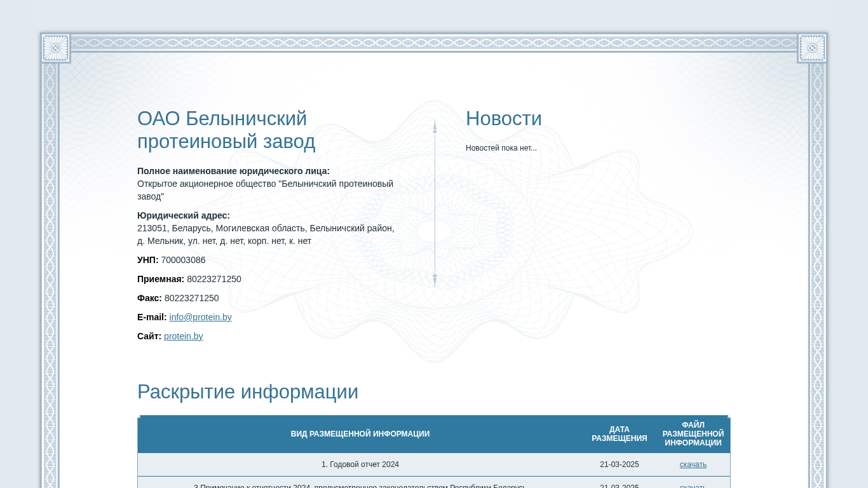
Task: Click the 1. Годовой отчет 2024 row title
Action: [x=360, y=464]
